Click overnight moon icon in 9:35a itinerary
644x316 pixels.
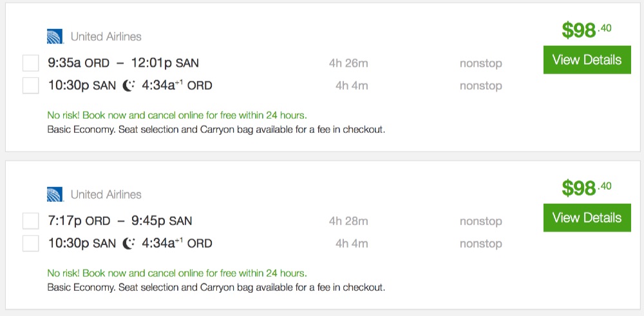(x=129, y=86)
